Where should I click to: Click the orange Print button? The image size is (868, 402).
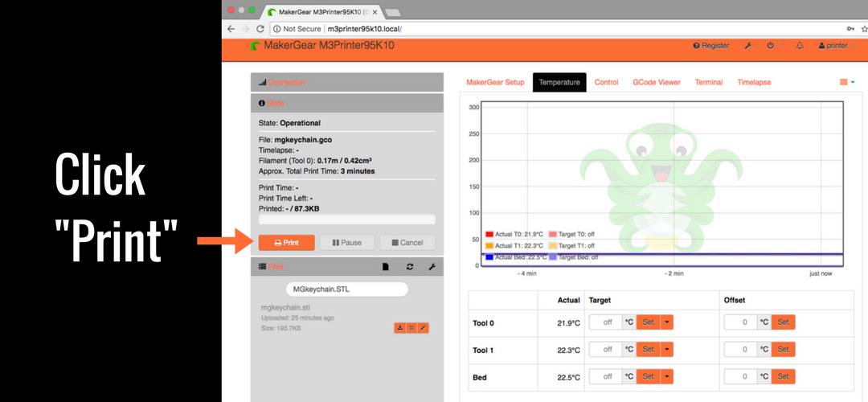click(x=286, y=242)
